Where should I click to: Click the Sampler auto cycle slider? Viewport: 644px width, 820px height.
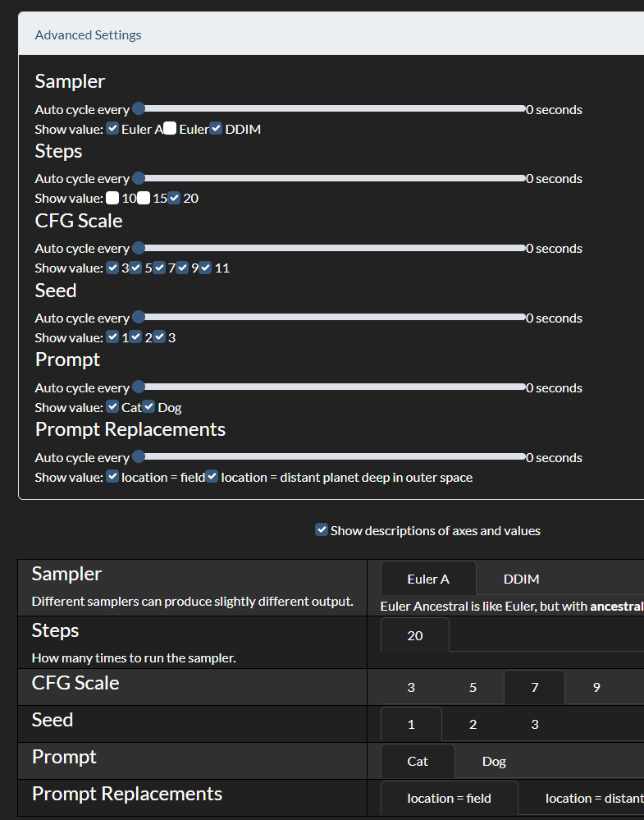[x=331, y=109]
